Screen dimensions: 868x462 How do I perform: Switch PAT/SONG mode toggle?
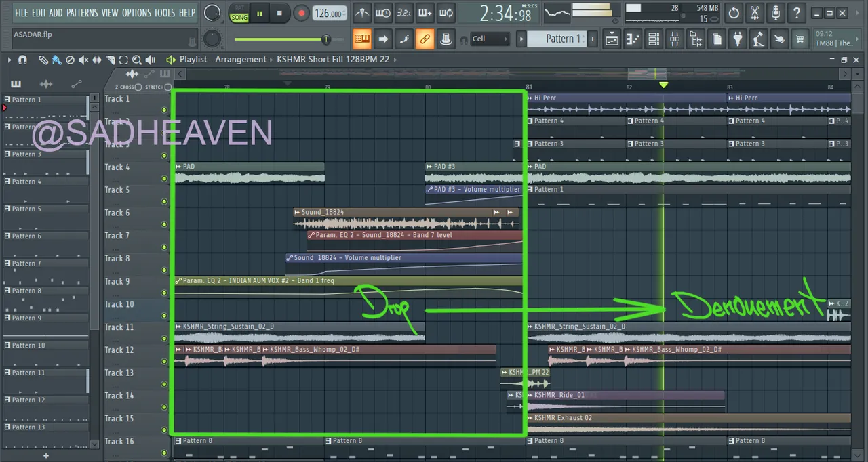pos(239,13)
